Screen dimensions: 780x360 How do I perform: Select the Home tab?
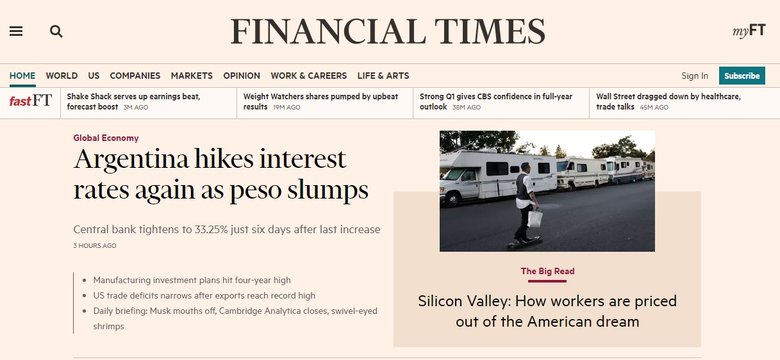pyautogui.click(x=22, y=76)
